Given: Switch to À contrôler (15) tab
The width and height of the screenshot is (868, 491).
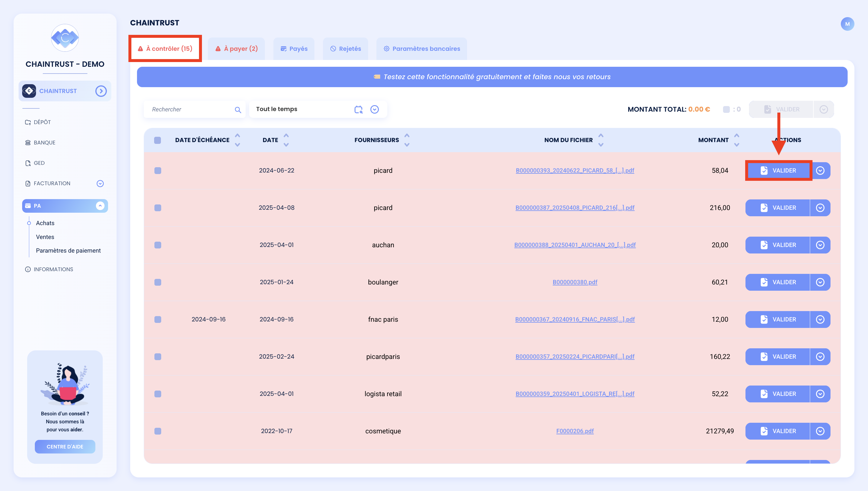Looking at the screenshot, I should click(x=165, y=48).
